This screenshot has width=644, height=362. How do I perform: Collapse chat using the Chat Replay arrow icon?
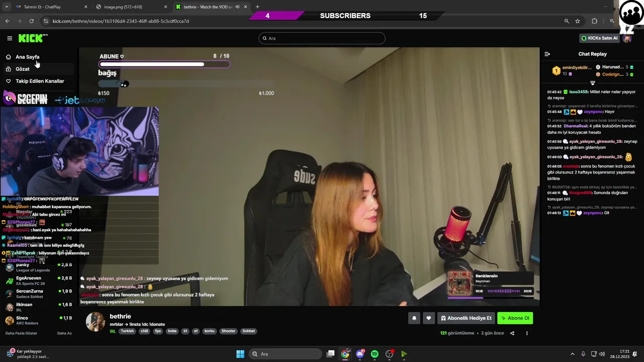[547, 54]
